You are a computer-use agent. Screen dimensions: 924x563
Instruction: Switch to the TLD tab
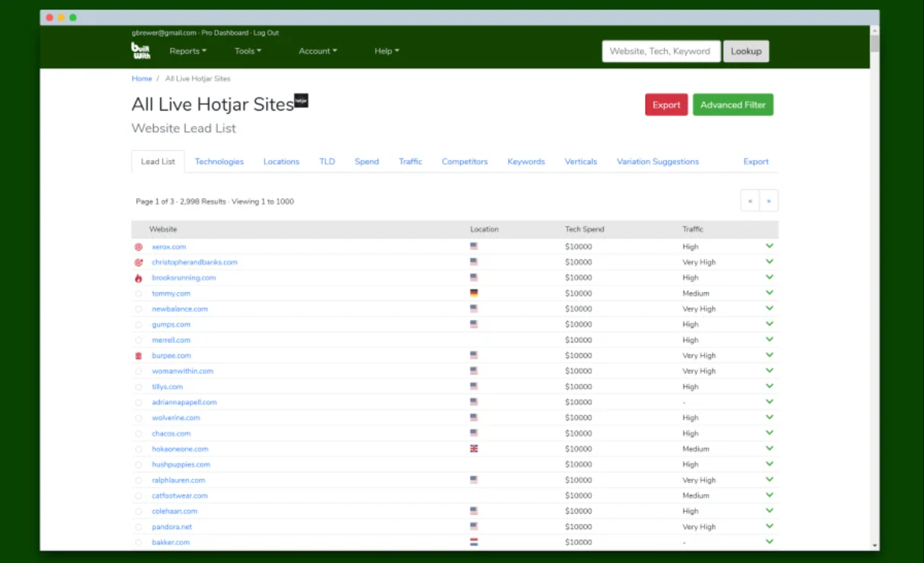pyautogui.click(x=327, y=161)
